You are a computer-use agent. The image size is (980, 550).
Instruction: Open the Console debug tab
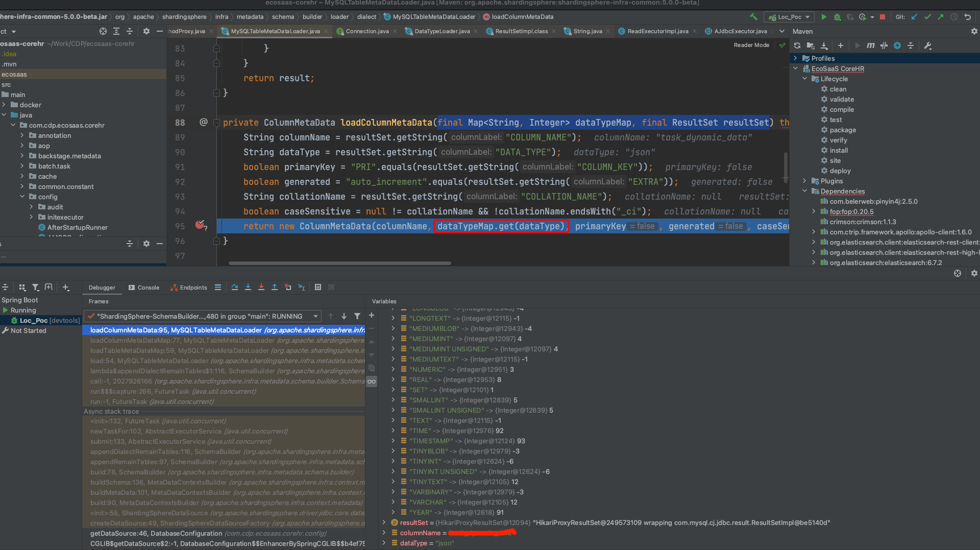pyautogui.click(x=144, y=288)
